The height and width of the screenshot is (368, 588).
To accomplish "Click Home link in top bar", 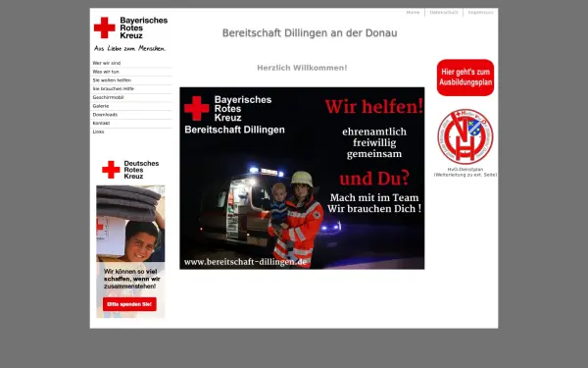I will click(x=413, y=13).
